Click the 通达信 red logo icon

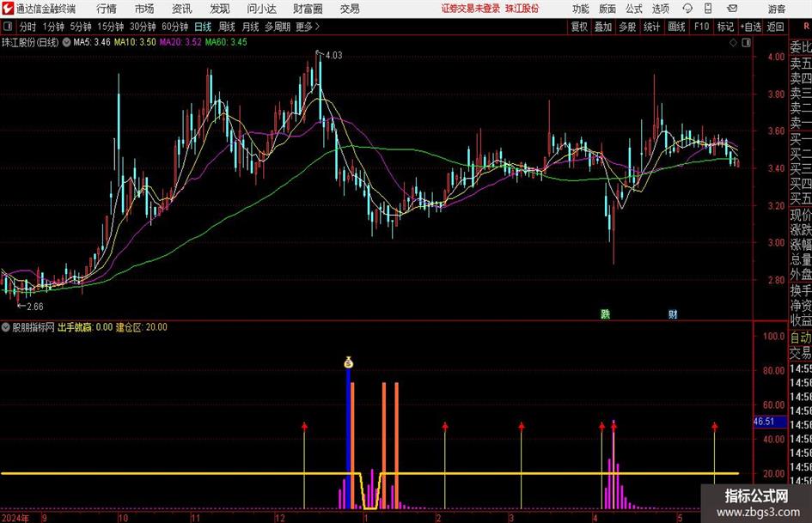tap(7, 9)
